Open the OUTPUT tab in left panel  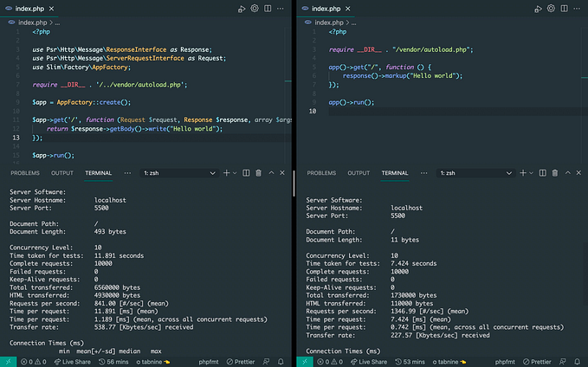coord(61,173)
